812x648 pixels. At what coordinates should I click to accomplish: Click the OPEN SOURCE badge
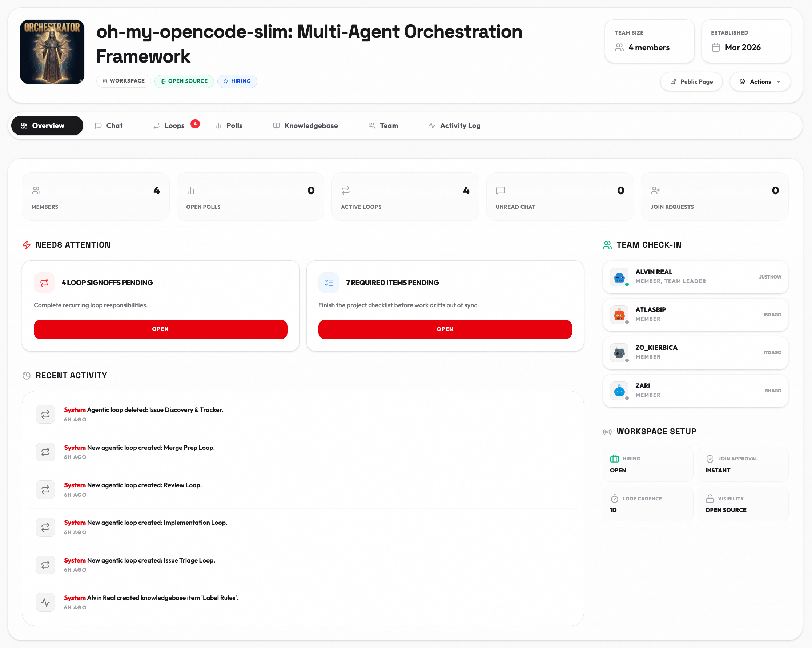pyautogui.click(x=184, y=81)
